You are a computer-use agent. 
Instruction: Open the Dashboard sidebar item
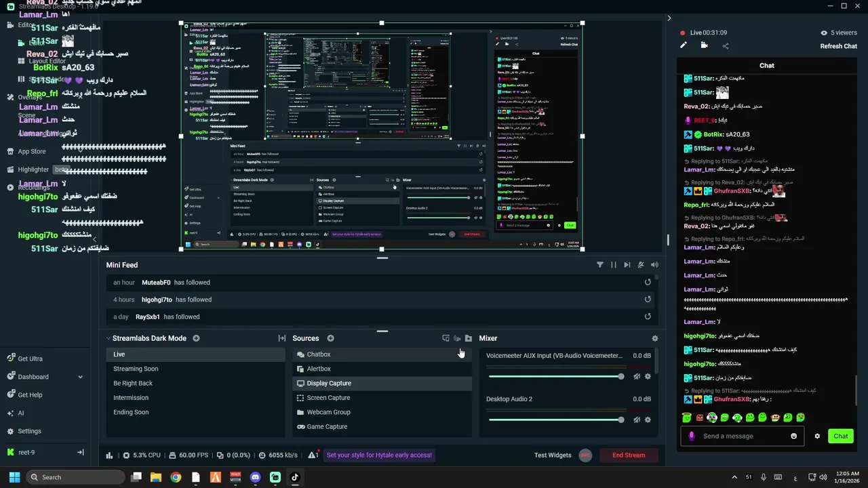[27, 377]
